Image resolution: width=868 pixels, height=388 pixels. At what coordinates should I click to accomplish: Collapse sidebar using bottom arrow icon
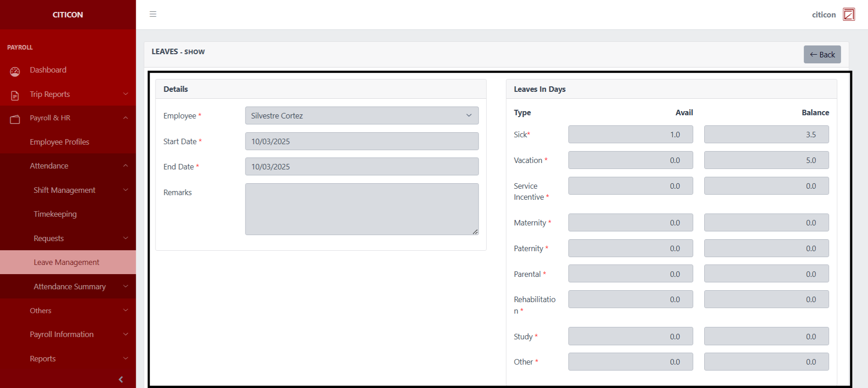[x=121, y=379]
